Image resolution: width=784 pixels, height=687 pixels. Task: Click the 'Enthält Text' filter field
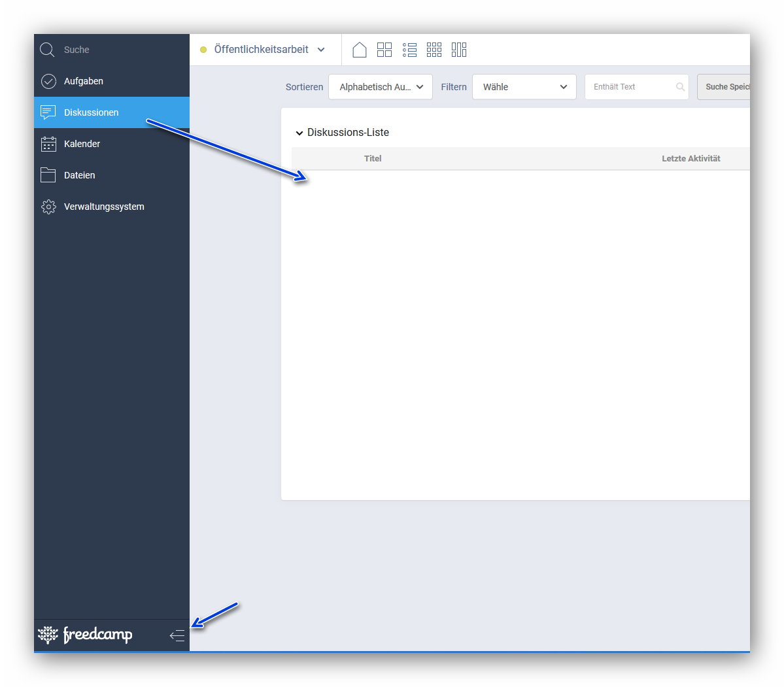(631, 87)
